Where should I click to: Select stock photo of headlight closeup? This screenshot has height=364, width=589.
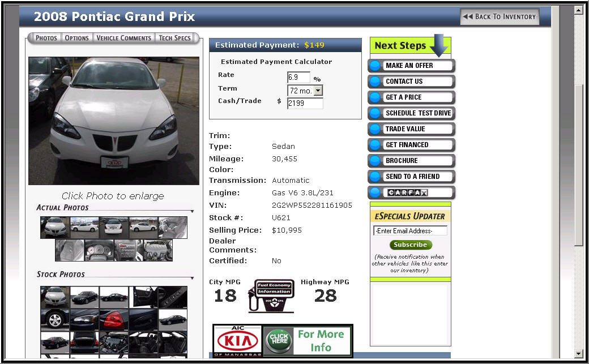(x=84, y=320)
